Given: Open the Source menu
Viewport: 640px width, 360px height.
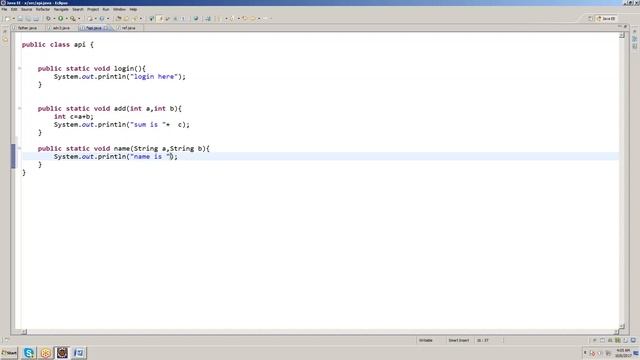Looking at the screenshot, I should [x=26, y=9].
